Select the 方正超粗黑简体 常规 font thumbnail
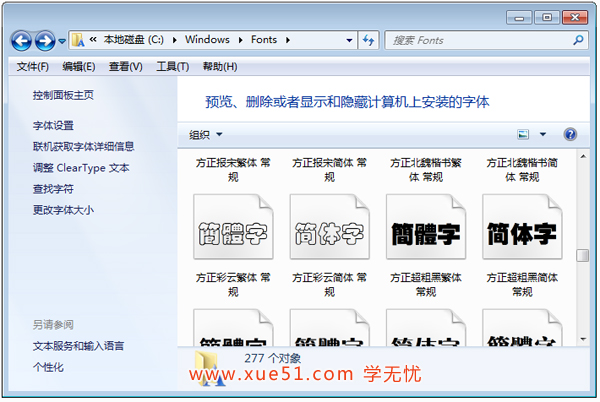600x402 pixels. click(x=522, y=227)
